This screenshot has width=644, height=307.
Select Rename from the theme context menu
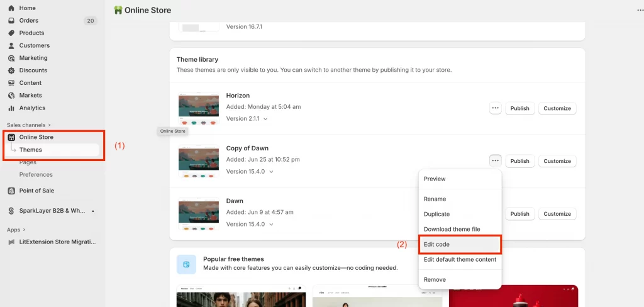click(x=460, y=199)
